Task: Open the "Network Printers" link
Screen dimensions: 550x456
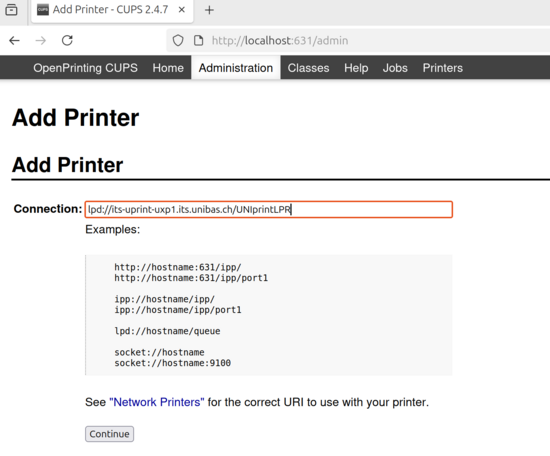Action: (157, 402)
